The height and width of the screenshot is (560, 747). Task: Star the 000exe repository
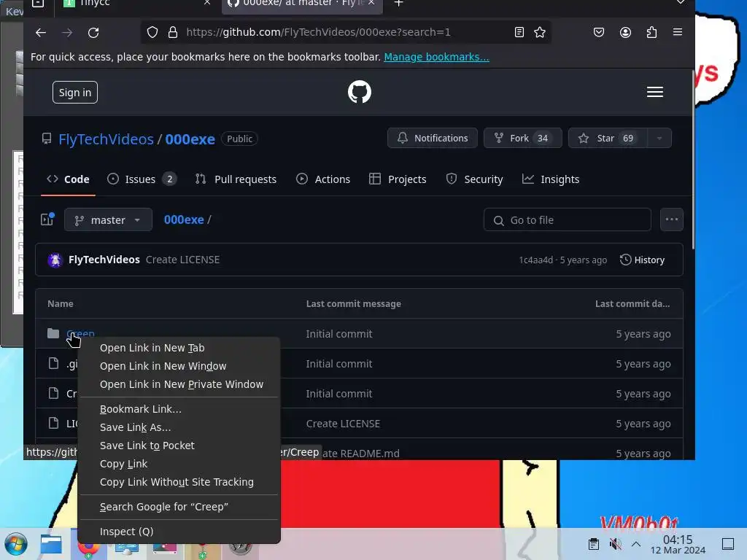(x=608, y=138)
